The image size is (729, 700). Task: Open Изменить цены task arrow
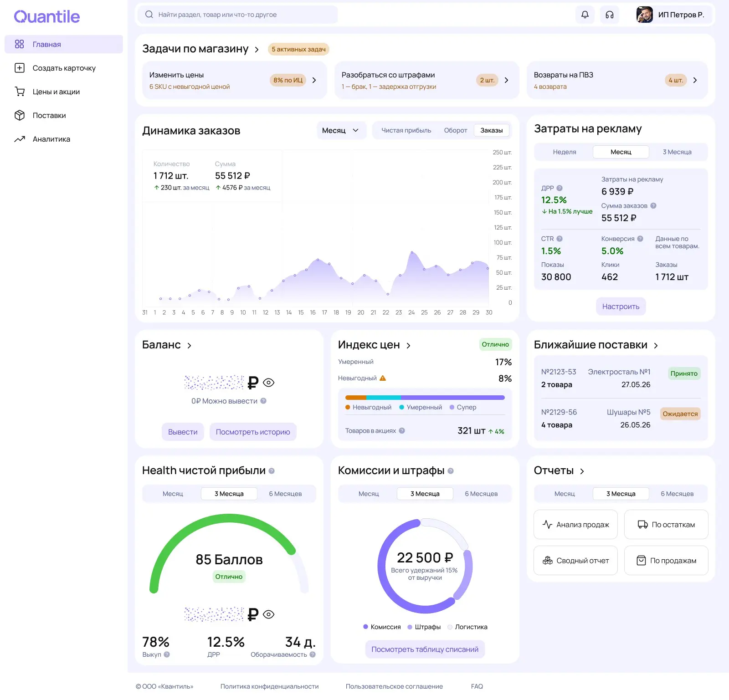[314, 80]
